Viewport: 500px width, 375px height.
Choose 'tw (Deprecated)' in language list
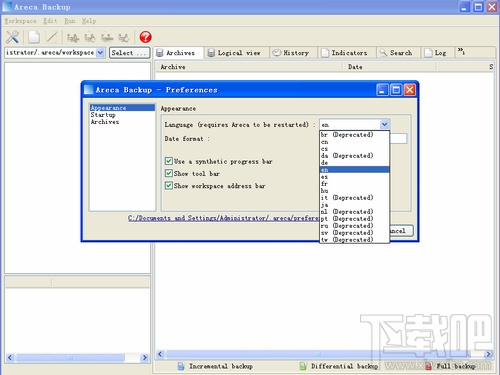pyautogui.click(x=354, y=240)
